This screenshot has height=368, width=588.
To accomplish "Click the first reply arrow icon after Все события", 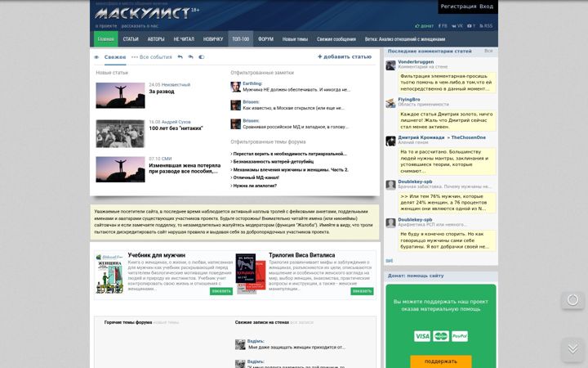I will click(180, 57).
